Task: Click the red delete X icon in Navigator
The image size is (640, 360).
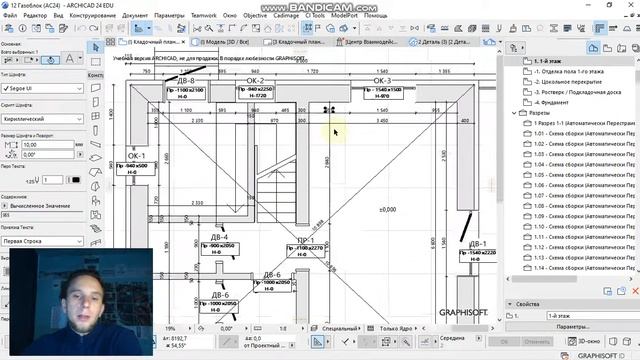Action: click(x=635, y=291)
